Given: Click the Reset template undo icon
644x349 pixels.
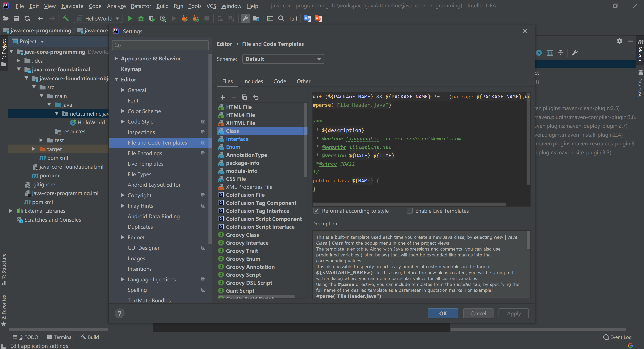Looking at the screenshot, I should coord(256,97).
